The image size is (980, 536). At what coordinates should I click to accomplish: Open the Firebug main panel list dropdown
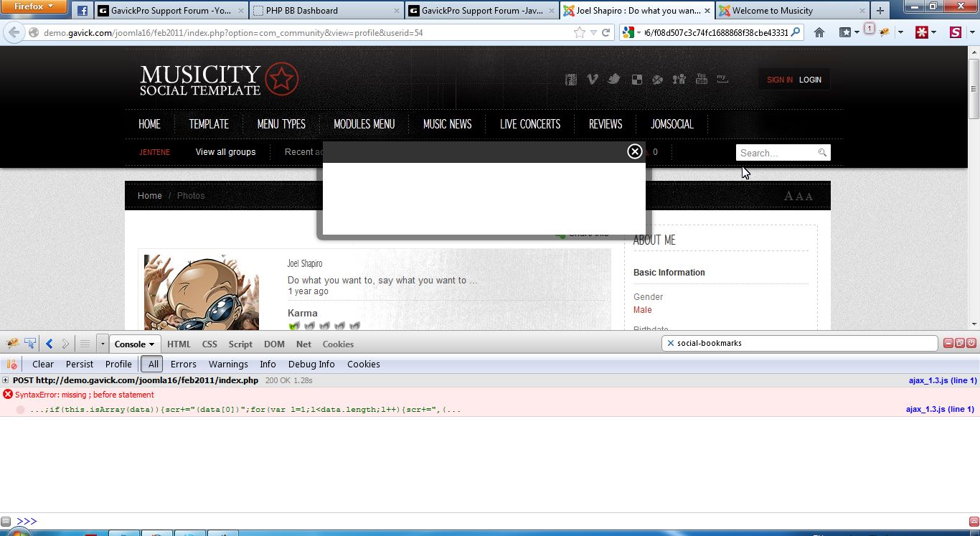(x=103, y=344)
